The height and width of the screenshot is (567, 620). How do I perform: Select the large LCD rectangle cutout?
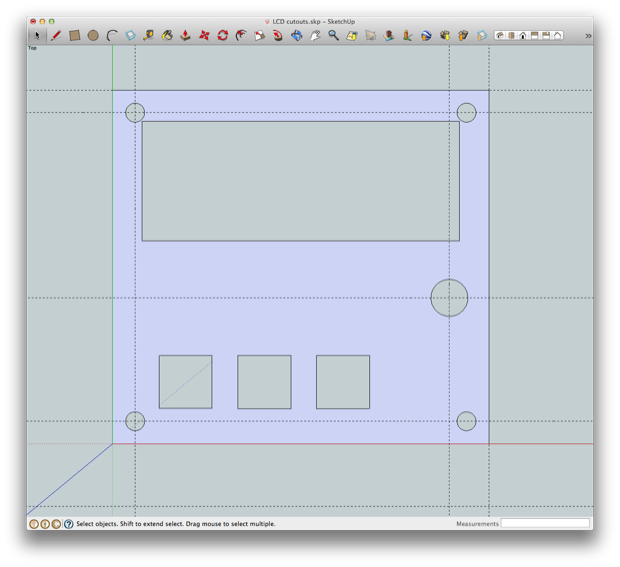coord(301,181)
